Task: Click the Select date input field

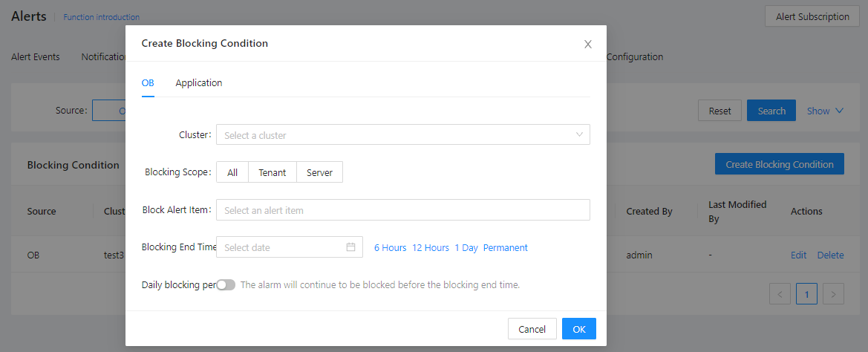Action: [282, 247]
